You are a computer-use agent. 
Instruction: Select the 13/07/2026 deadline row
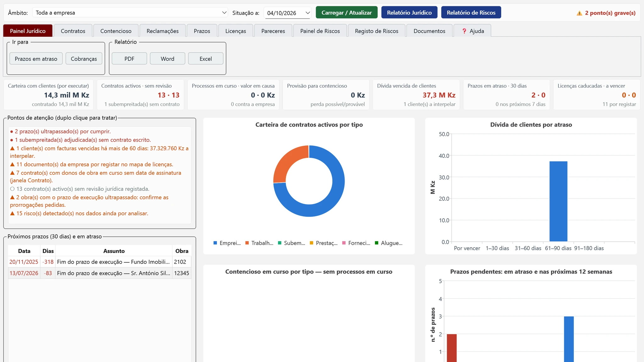tap(99, 273)
